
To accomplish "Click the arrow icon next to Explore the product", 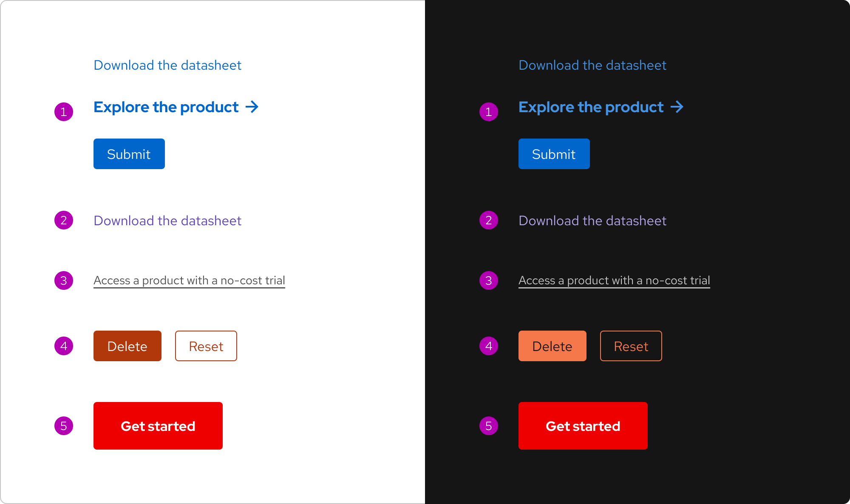I will coord(252,107).
